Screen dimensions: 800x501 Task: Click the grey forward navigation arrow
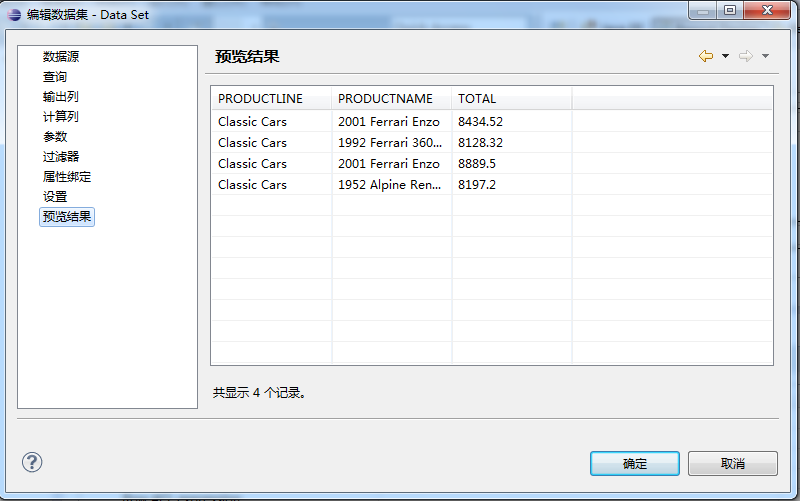pyautogui.click(x=746, y=56)
